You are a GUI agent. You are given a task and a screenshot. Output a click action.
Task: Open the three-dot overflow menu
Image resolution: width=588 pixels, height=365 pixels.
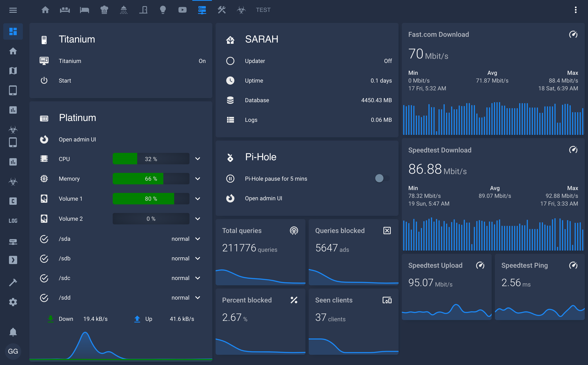pos(576,10)
